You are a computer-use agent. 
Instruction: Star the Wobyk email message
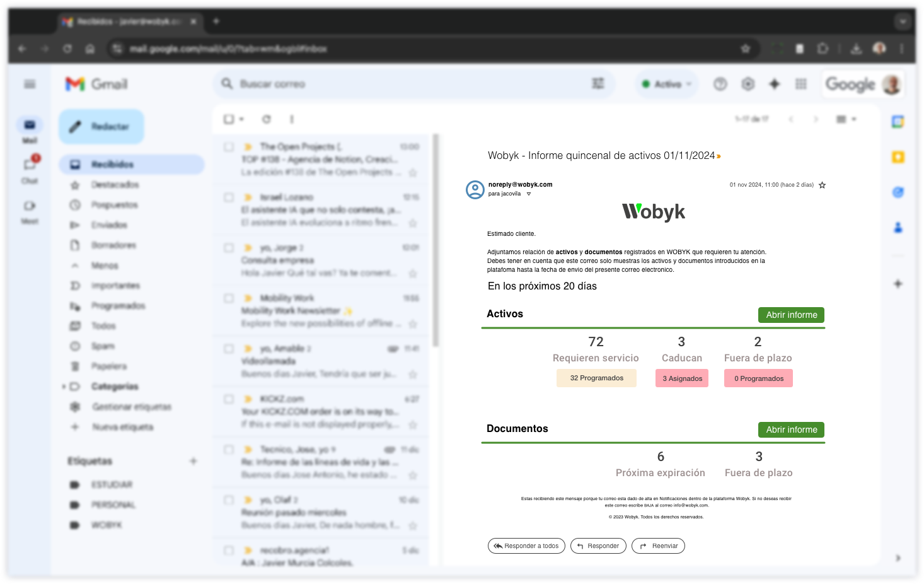point(822,185)
